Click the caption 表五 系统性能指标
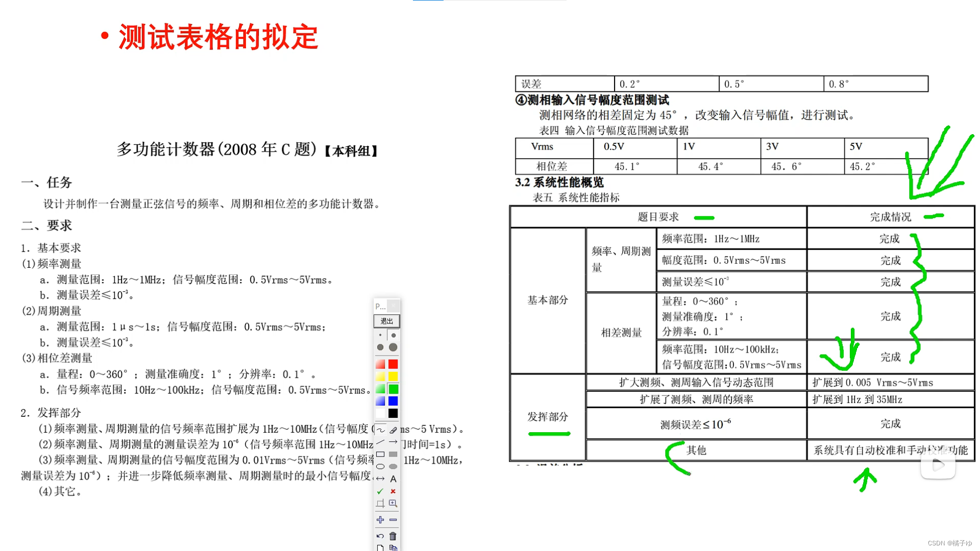Image resolution: width=980 pixels, height=551 pixels. coord(576,197)
